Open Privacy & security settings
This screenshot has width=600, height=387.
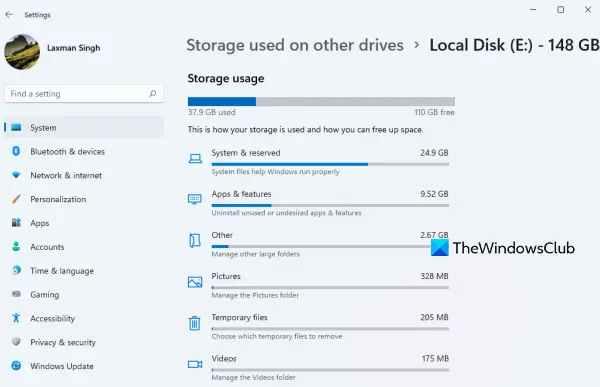(x=84, y=342)
